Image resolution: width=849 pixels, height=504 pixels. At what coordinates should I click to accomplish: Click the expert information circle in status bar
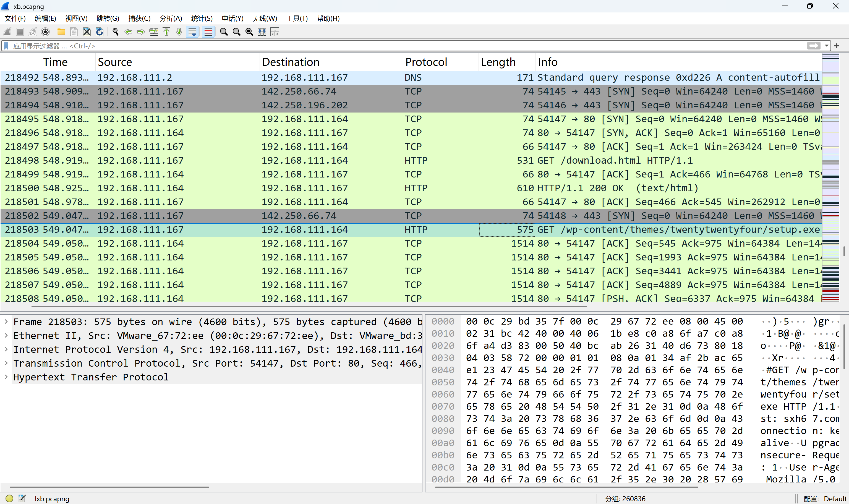click(9, 498)
